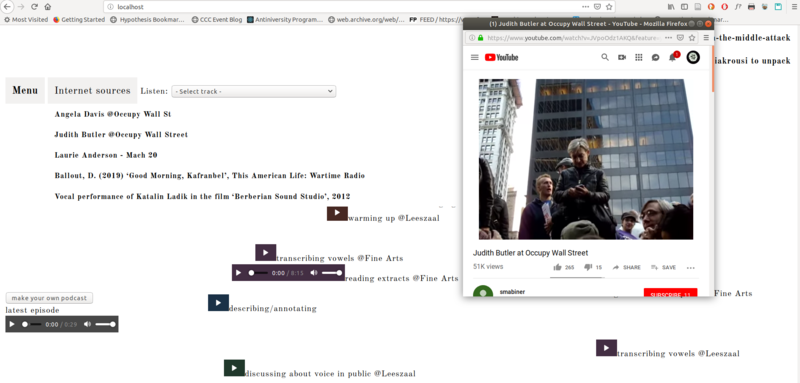800x383 pixels.
Task: Open Antiniversity Program bookmark
Action: 285,20
